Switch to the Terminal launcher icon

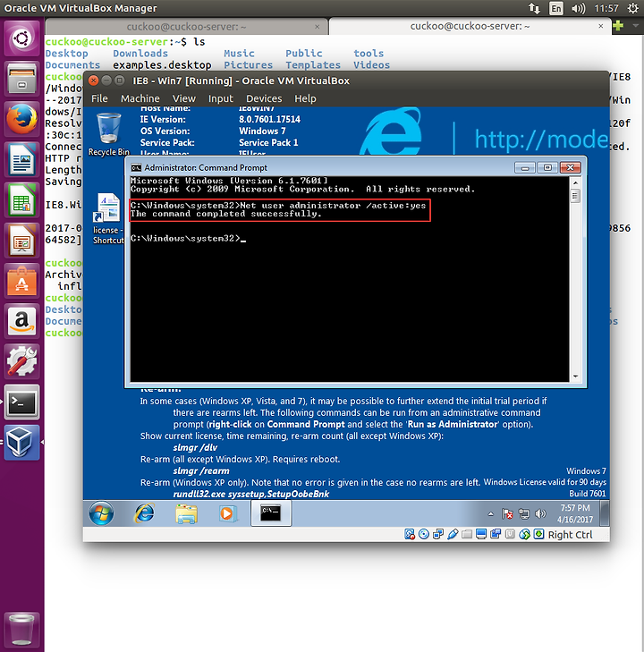tap(21, 402)
